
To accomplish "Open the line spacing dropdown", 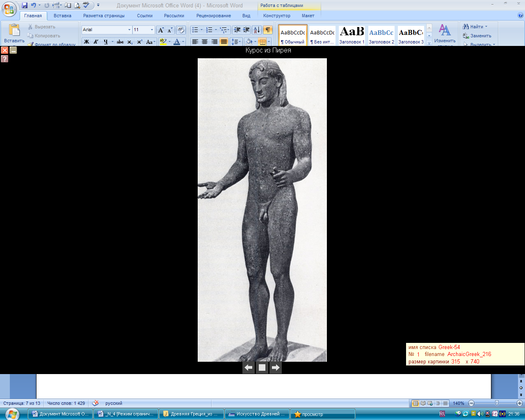I will [236, 42].
